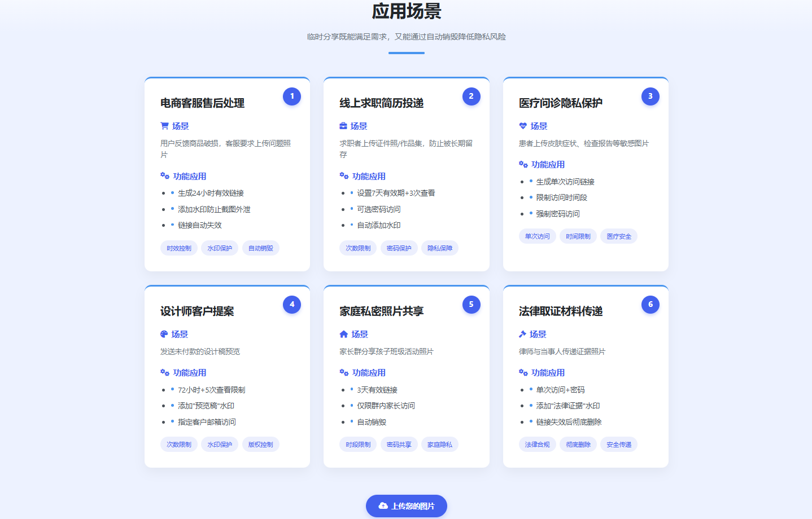The image size is (812, 519).
Task: Select the briefcase scene icon on 线上求职简历投递
Action: pyautogui.click(x=344, y=126)
